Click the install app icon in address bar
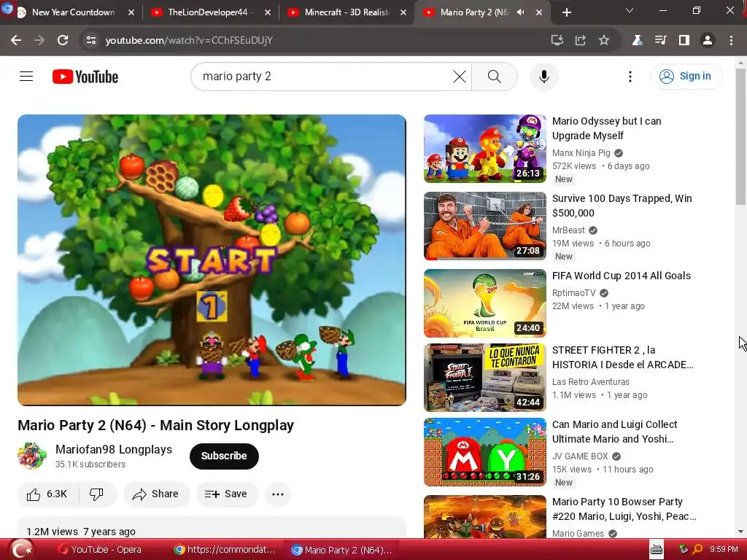747x560 pixels. click(557, 41)
